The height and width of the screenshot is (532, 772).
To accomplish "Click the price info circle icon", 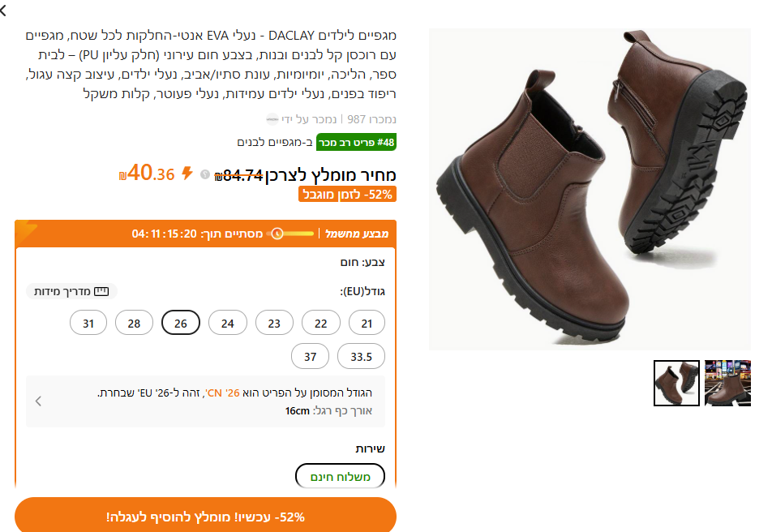I will click(x=205, y=174).
